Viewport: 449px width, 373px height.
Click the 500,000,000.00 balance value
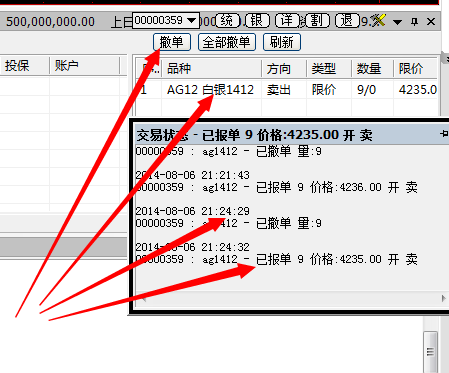pyautogui.click(x=50, y=22)
